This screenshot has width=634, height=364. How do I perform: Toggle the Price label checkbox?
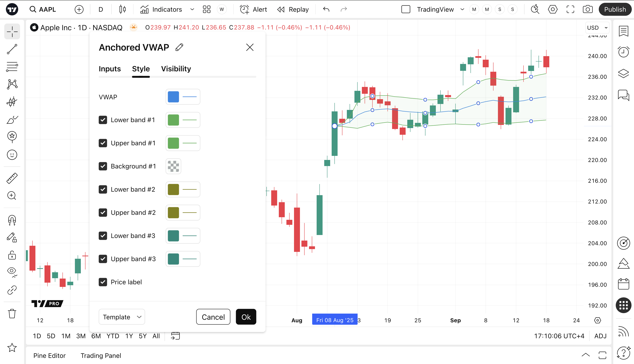point(103,282)
